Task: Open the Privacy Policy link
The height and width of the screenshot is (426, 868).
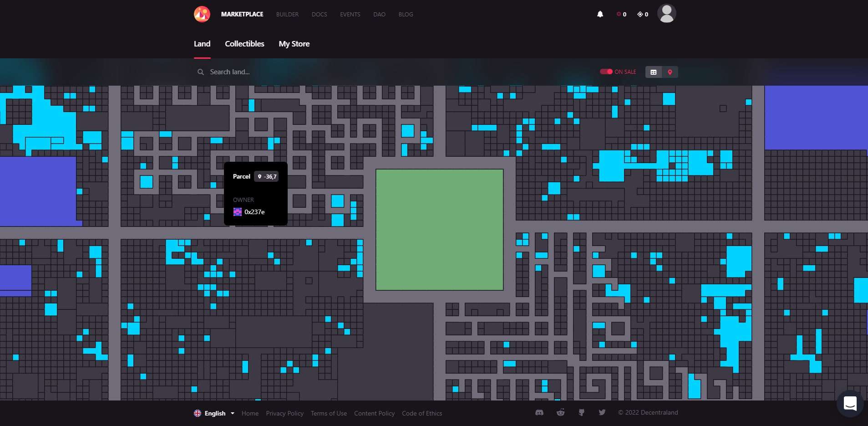Action: (284, 413)
